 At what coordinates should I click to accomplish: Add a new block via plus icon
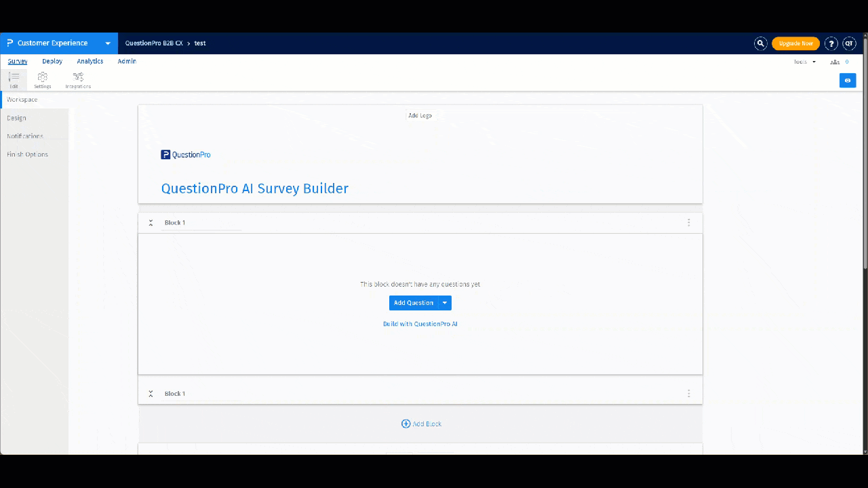coord(406,423)
